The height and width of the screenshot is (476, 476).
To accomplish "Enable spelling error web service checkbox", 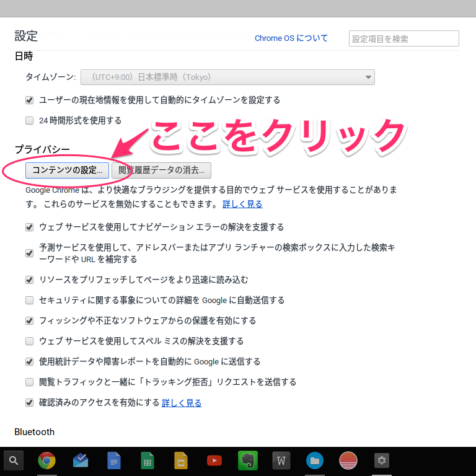I will 30,342.
